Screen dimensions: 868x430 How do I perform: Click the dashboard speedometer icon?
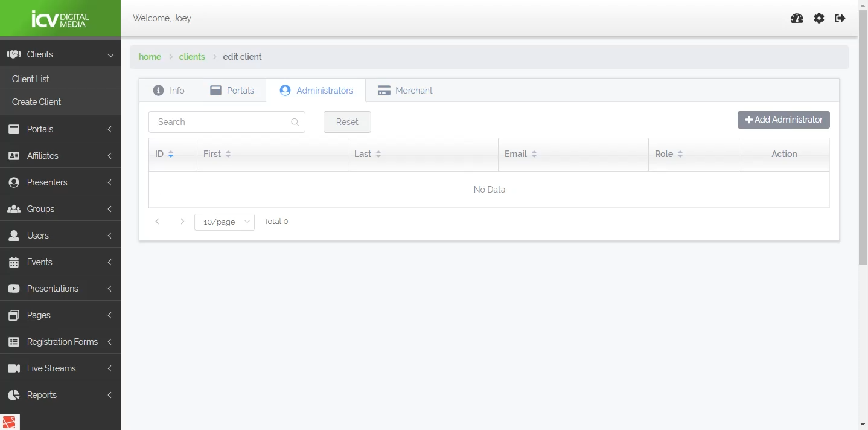click(797, 18)
